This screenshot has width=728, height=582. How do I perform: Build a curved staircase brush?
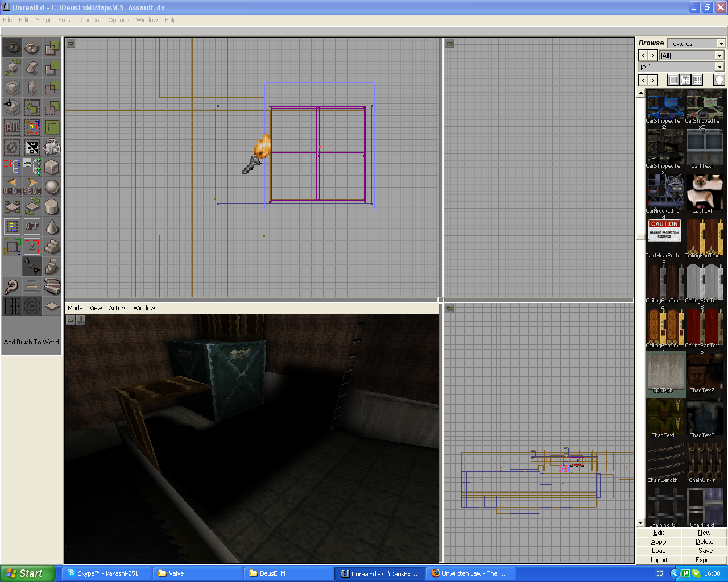click(x=52, y=286)
